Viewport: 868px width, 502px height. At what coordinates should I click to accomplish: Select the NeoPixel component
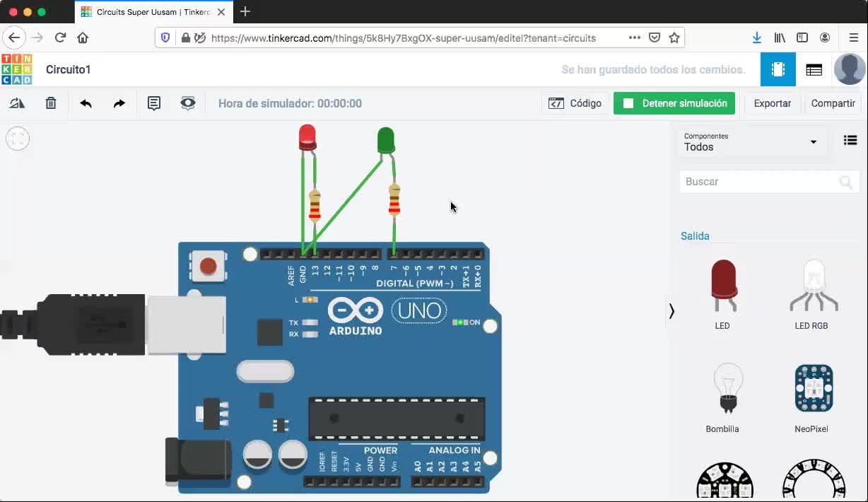[x=811, y=397]
